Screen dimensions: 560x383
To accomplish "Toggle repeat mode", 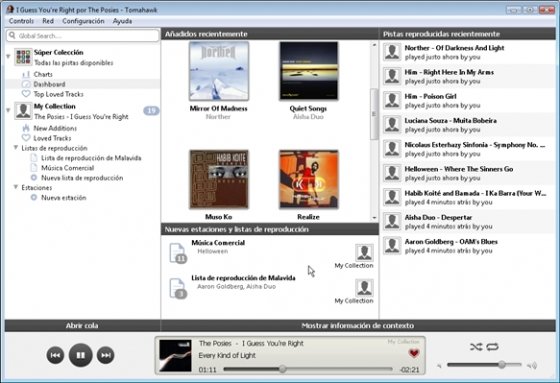I will [x=492, y=347].
